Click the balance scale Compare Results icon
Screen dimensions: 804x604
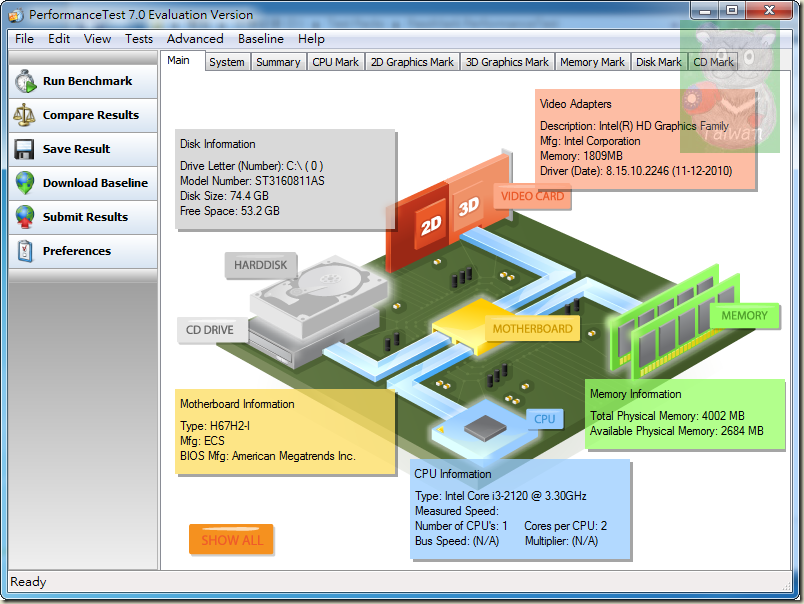pos(25,115)
